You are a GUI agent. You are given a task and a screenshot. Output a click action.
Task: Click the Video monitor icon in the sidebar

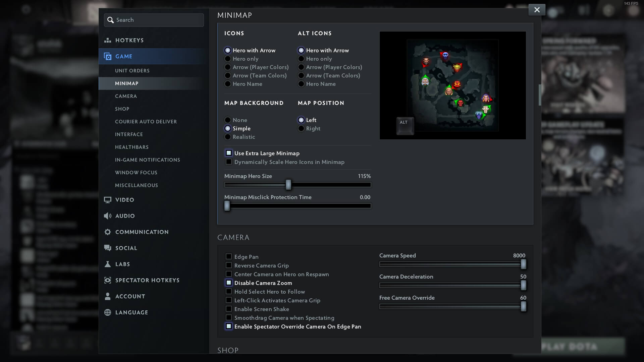[108, 200]
